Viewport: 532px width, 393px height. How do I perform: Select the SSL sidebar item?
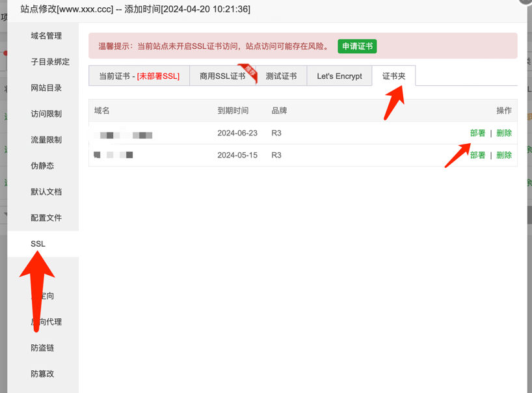click(38, 244)
